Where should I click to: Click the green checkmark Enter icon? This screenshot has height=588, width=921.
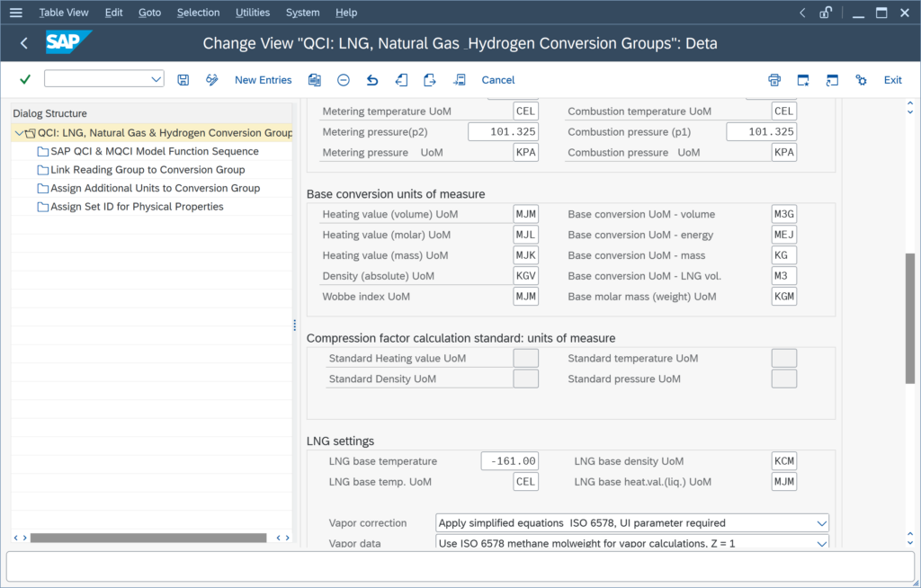click(24, 79)
